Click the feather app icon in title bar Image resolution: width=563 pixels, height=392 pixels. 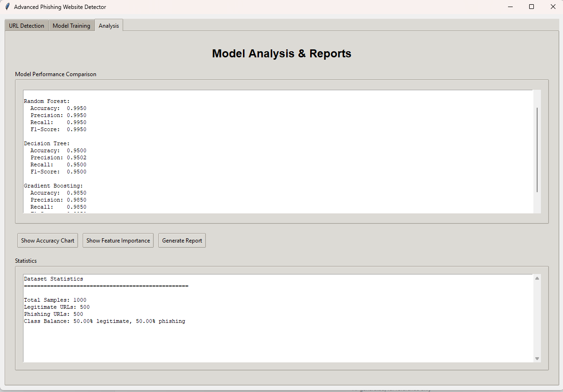coord(7,7)
